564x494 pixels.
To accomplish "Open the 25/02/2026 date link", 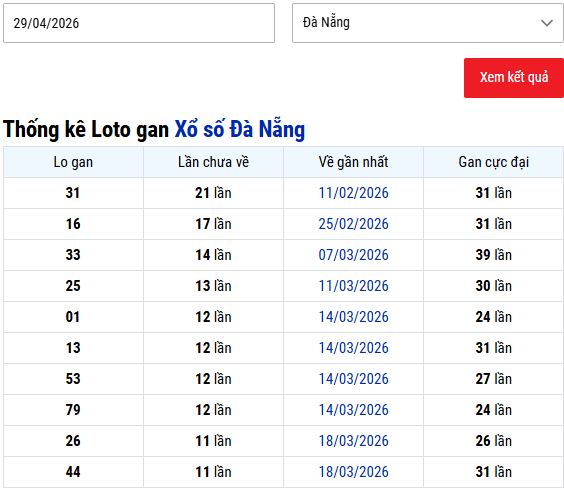I will click(354, 224).
